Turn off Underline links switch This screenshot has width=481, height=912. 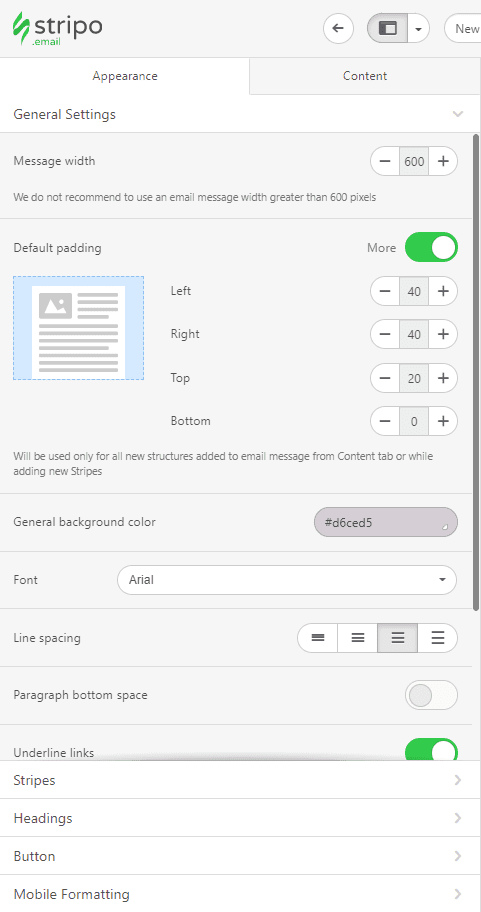pos(432,750)
